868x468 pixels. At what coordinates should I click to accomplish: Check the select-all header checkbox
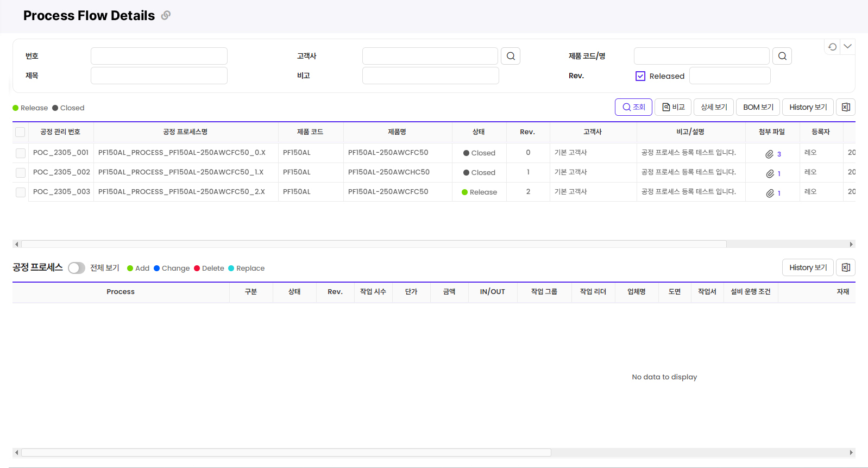click(20, 132)
